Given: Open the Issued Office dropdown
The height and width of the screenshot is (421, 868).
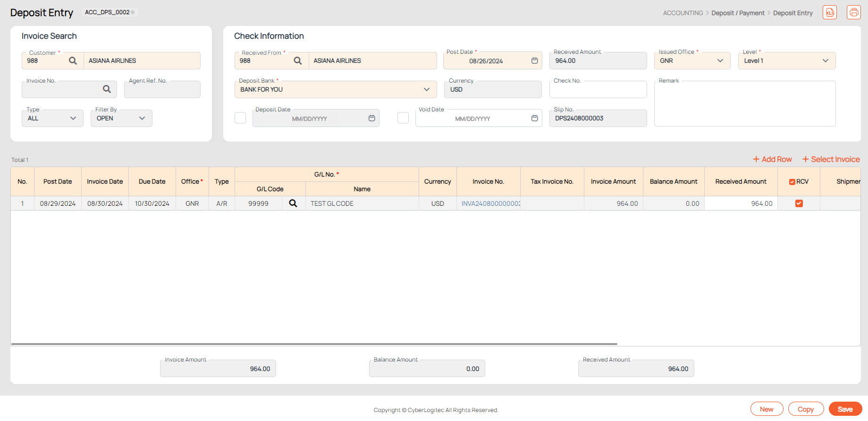Looking at the screenshot, I should (x=720, y=61).
